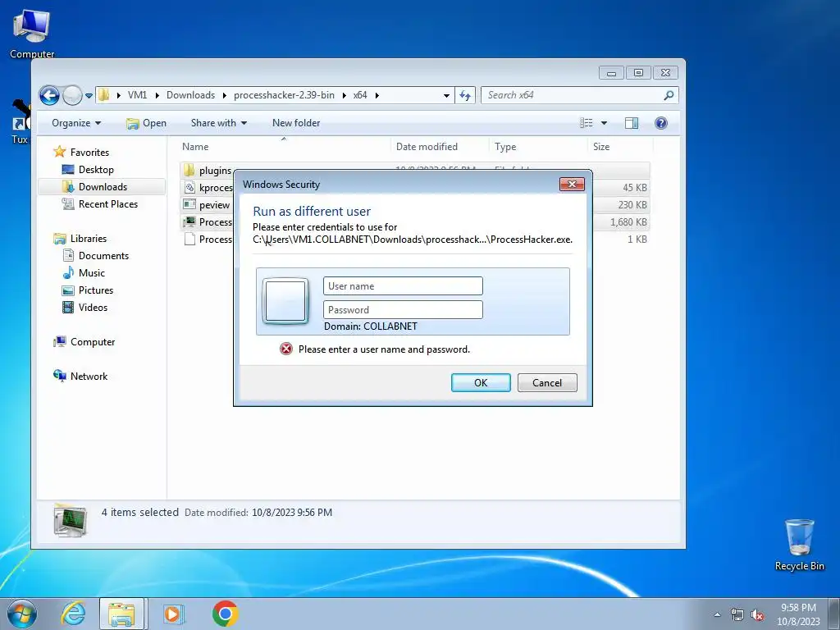Image resolution: width=840 pixels, height=630 pixels.
Task: Click Change your view icon
Action: point(587,123)
